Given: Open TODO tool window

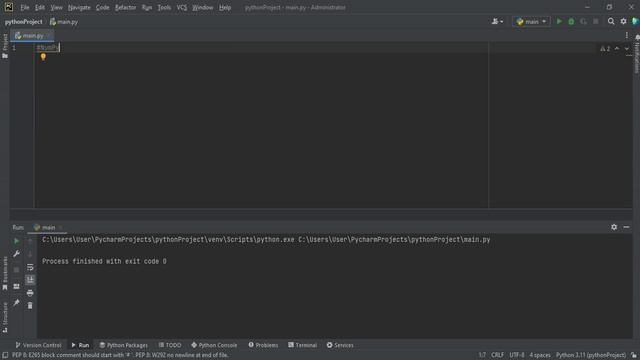Looking at the screenshot, I should coord(170,345).
